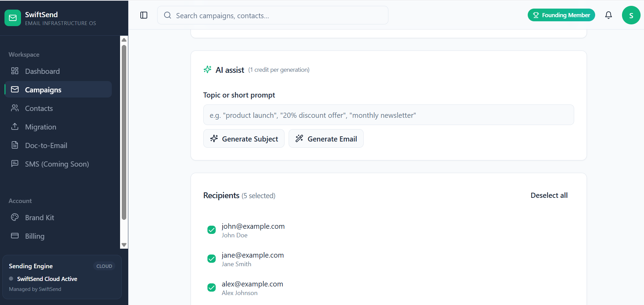Uncheck recipient alex@example.com
644x305 pixels.
click(212, 287)
